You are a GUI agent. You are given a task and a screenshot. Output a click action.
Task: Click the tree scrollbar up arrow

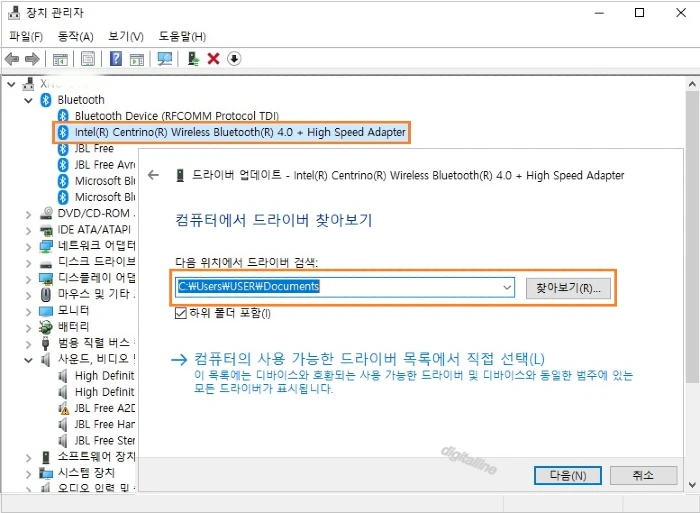(x=692, y=83)
